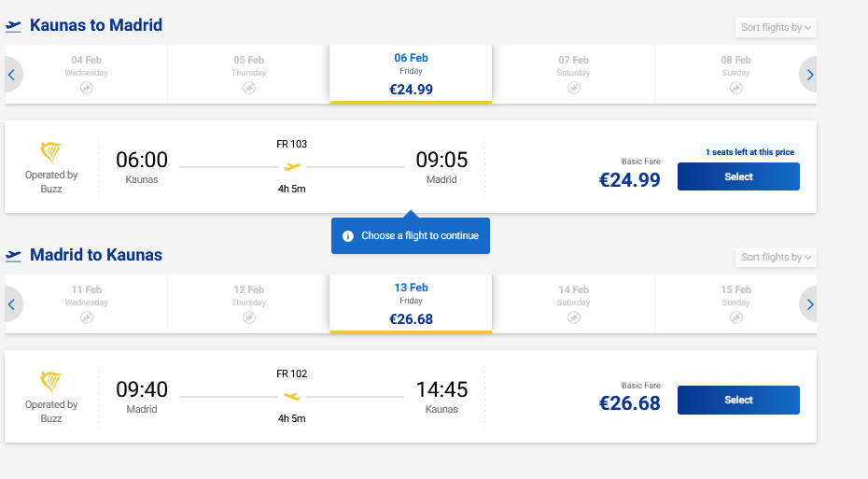868x479 pixels.
Task: Go to next dates in outbound date carousel
Action: pos(809,75)
